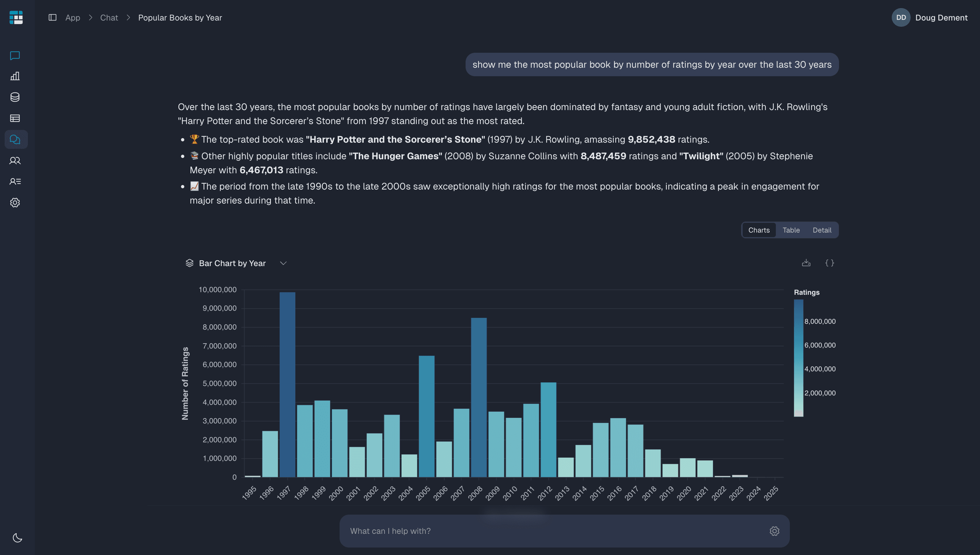This screenshot has width=980, height=555.
Task: Expand the Chat breadcrumb navigation arrow
Action: tap(128, 18)
